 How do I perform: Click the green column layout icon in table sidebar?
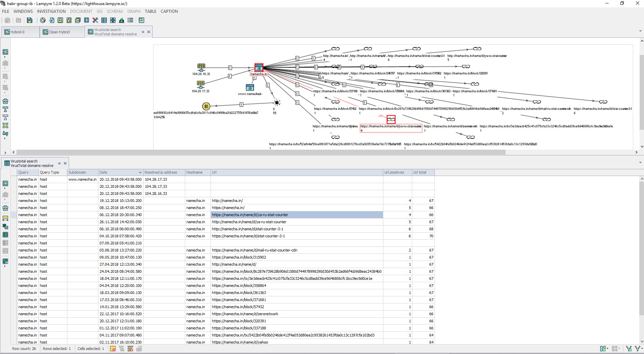(5, 235)
